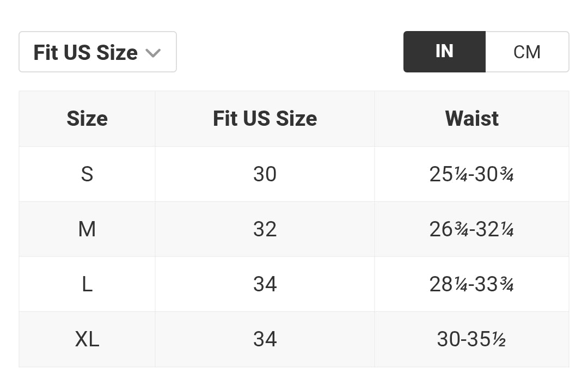Click the Size column header

(87, 119)
